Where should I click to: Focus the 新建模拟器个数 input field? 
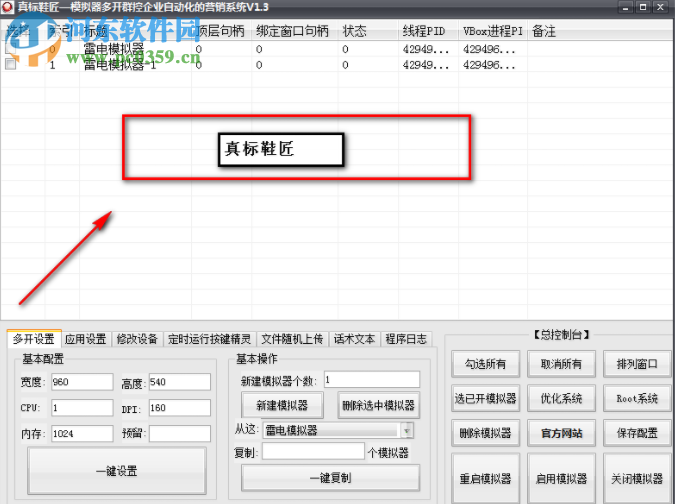click(x=372, y=380)
